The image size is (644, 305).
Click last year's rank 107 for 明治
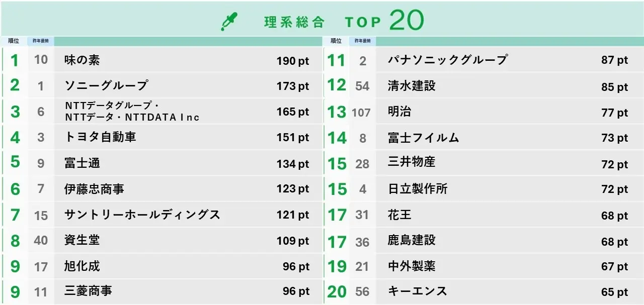coord(361,113)
